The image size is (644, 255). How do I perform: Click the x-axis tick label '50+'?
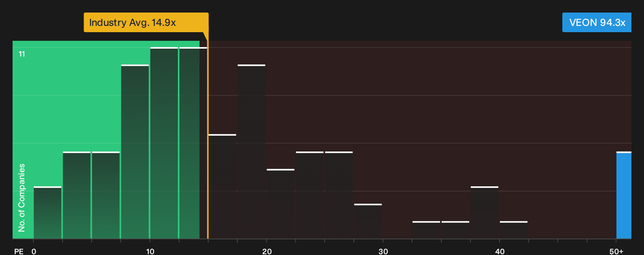(616, 251)
